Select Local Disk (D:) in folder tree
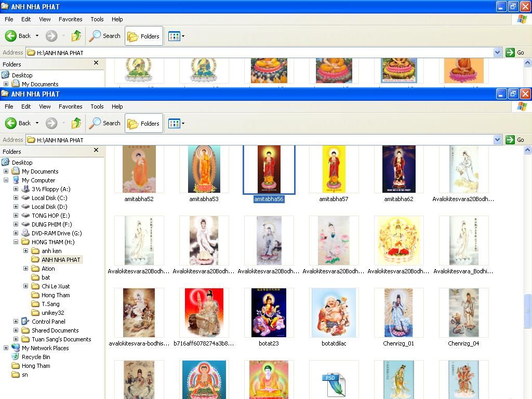The image size is (532, 399). [49, 207]
